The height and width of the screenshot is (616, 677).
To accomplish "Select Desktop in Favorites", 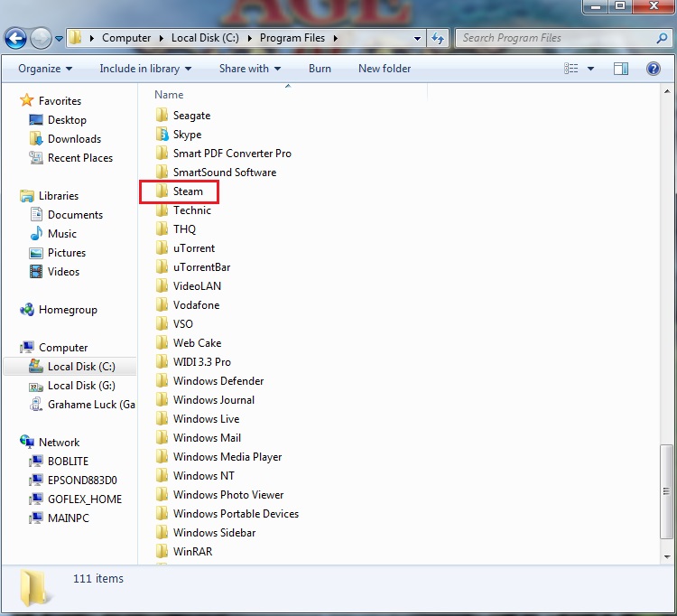I will pyautogui.click(x=67, y=119).
